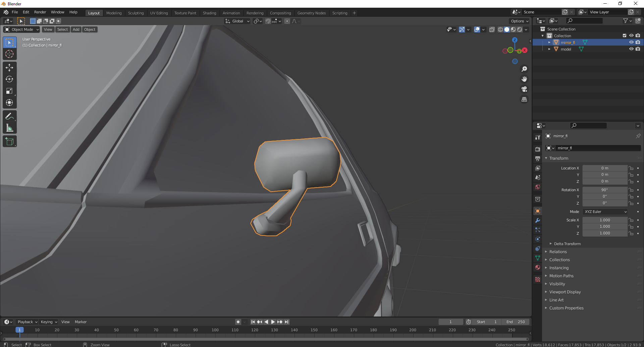This screenshot has height=347, width=644.
Task: Click the Add menu button in viewport header
Action: 76,29
